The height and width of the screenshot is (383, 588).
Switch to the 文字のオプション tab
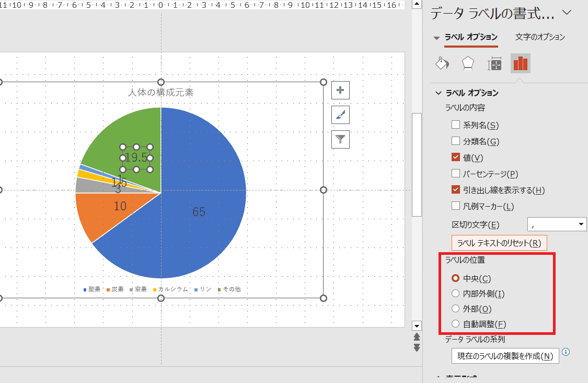click(x=540, y=37)
